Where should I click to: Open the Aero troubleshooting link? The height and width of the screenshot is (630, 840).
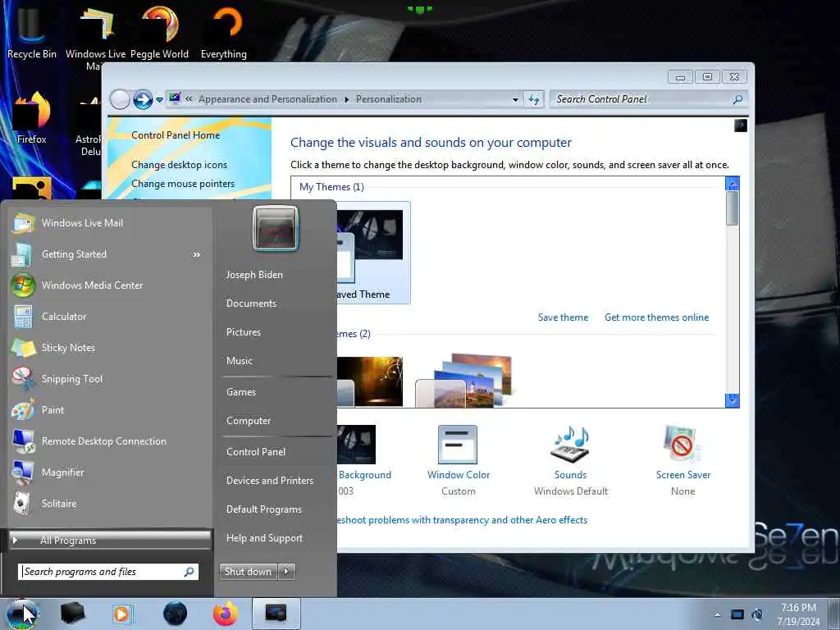[x=462, y=520]
